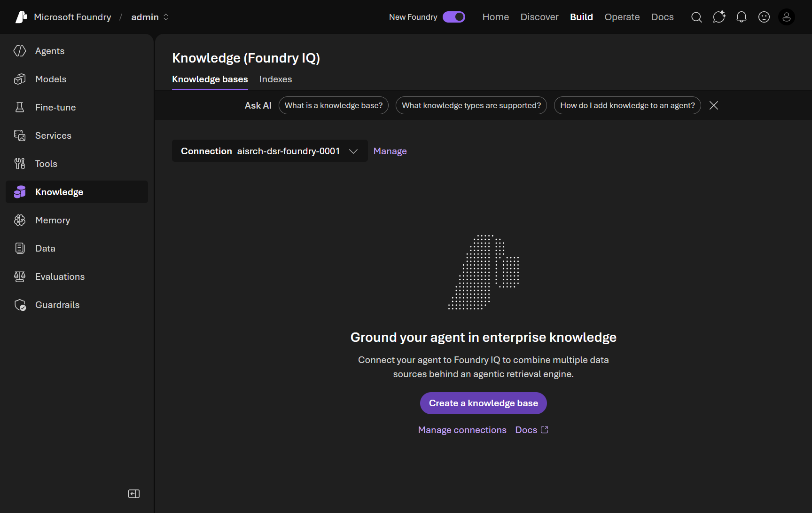Click the Microsoft Foundry title text
The height and width of the screenshot is (513, 812).
(72, 17)
